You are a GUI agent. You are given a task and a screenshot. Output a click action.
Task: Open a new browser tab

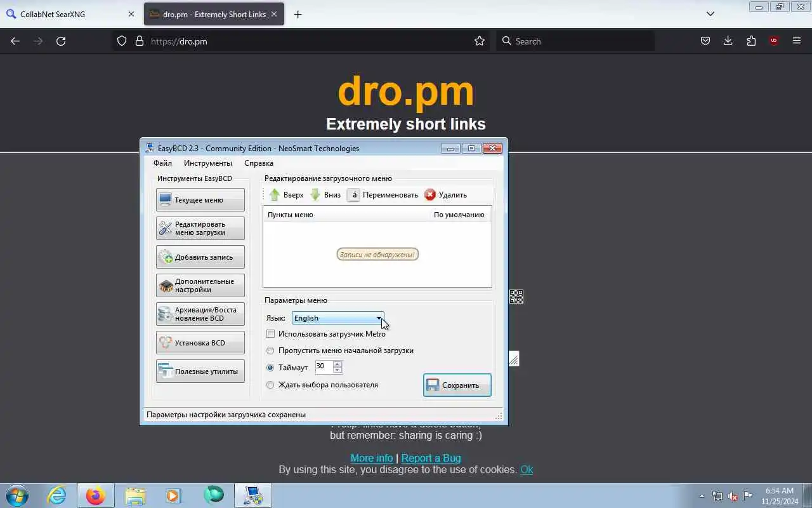click(x=298, y=14)
